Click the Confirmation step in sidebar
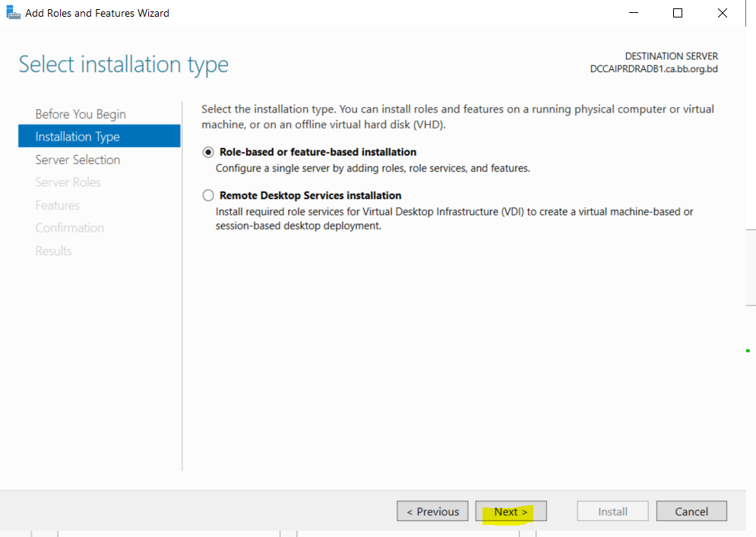 (x=69, y=228)
